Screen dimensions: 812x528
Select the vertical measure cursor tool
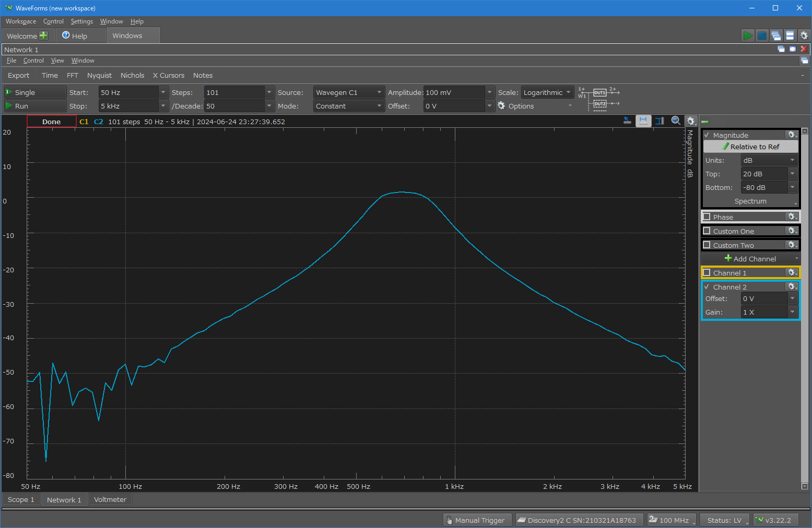[660, 121]
